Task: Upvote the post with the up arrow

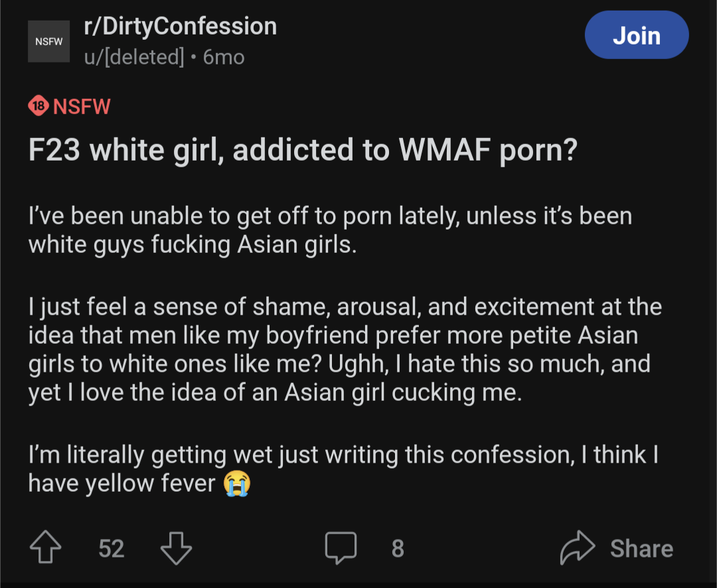Action: [45, 548]
